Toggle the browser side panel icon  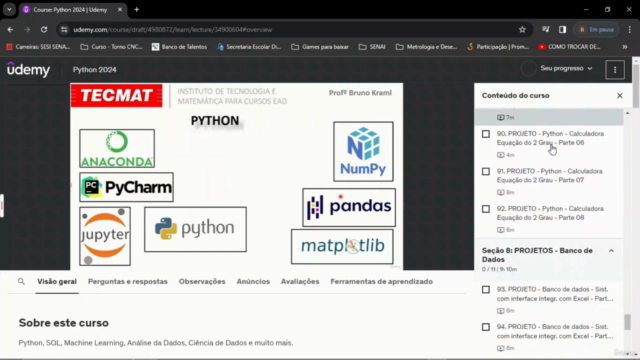pyautogui.click(x=562, y=29)
